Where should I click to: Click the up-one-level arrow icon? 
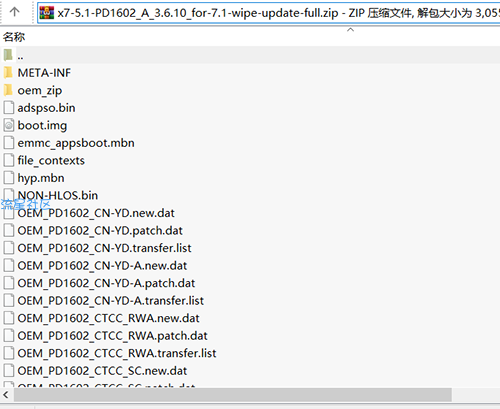point(14,12)
